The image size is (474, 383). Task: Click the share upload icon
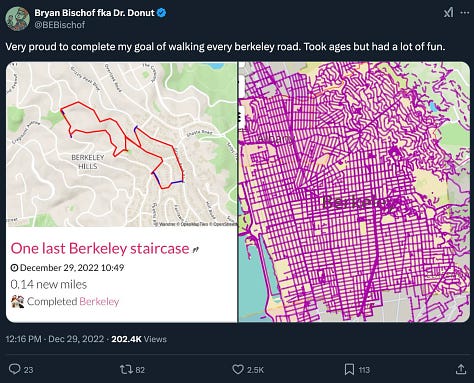tap(461, 369)
